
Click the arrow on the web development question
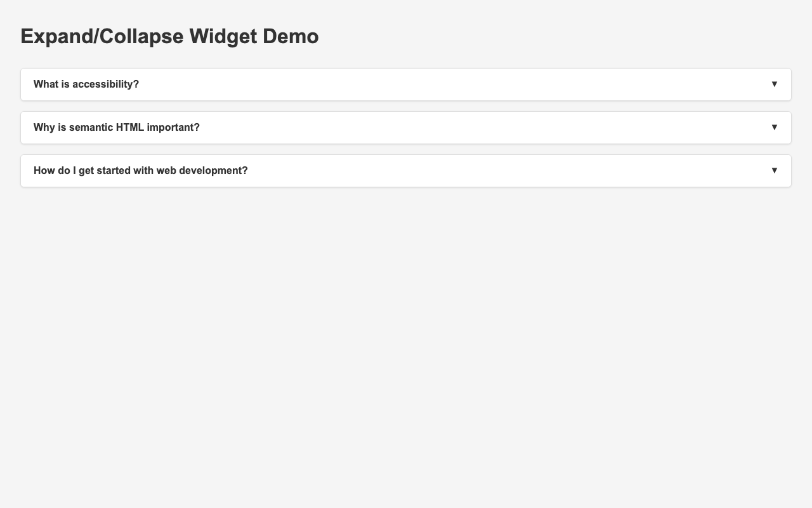tap(774, 170)
